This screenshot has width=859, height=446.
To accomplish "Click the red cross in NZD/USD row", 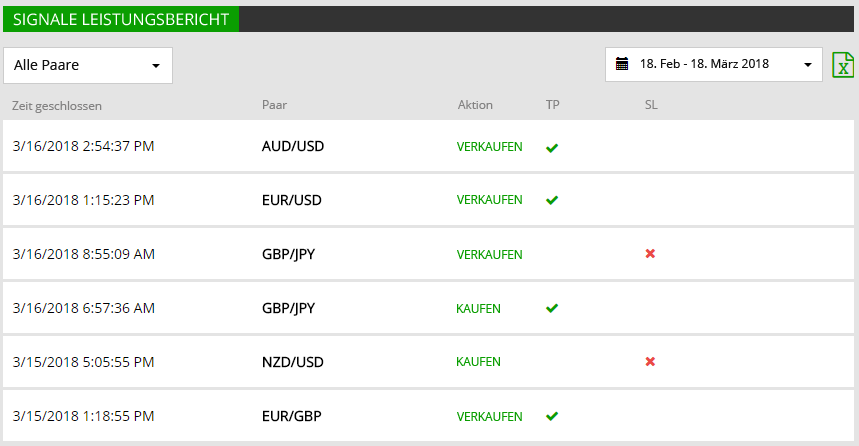I will point(650,362).
